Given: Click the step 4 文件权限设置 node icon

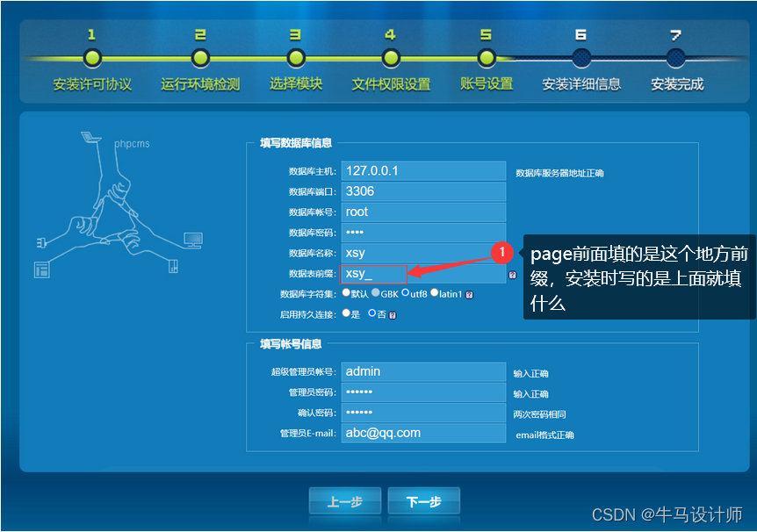Looking at the screenshot, I should 391,55.
